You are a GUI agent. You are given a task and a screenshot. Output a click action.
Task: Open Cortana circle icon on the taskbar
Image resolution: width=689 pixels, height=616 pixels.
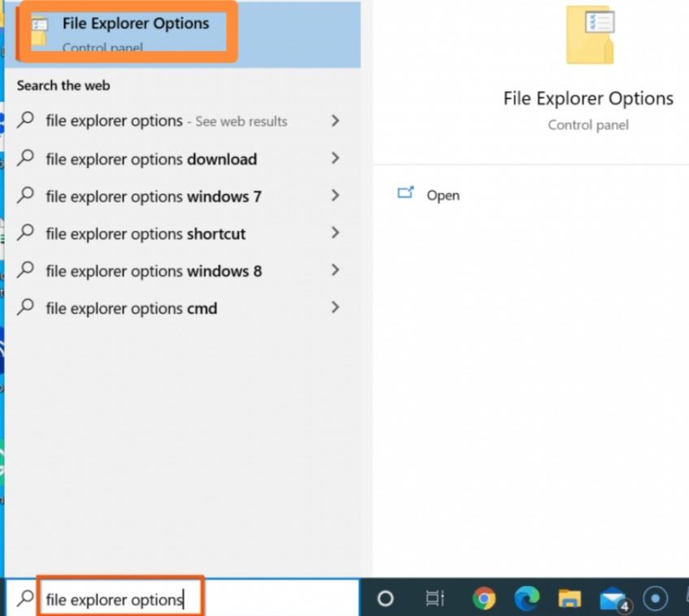pyautogui.click(x=385, y=598)
